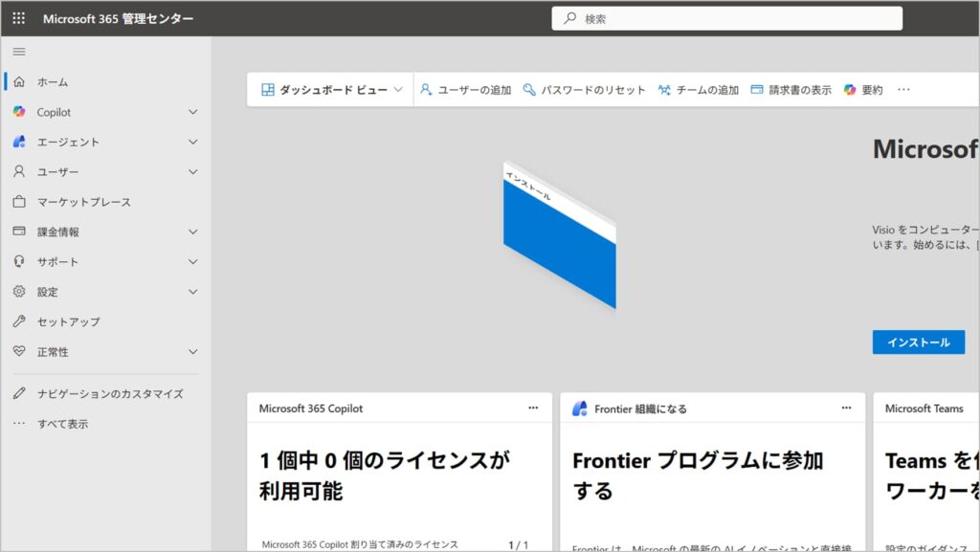The height and width of the screenshot is (552, 980).
Task: Click the 検索 search field
Action: pyautogui.click(x=727, y=18)
